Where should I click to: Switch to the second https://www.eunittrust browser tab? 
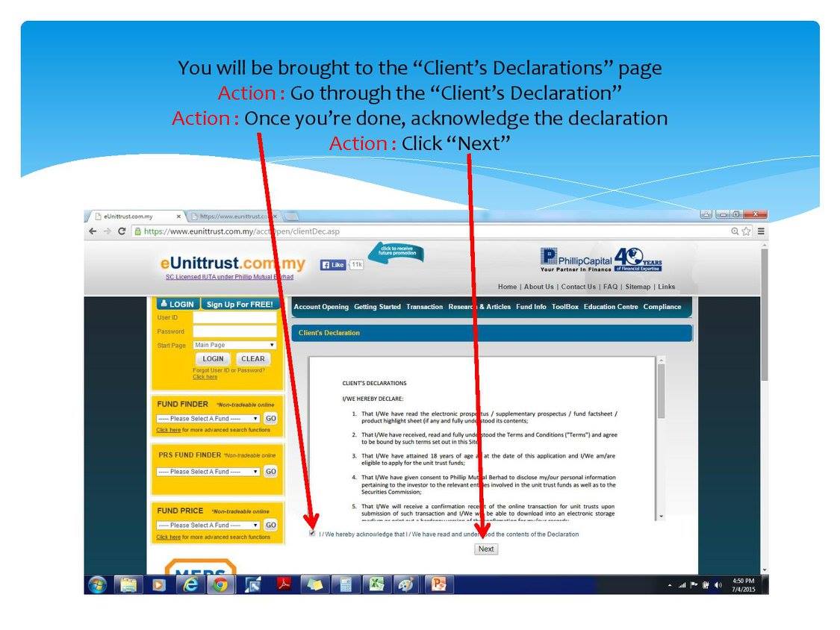pyautogui.click(x=234, y=216)
